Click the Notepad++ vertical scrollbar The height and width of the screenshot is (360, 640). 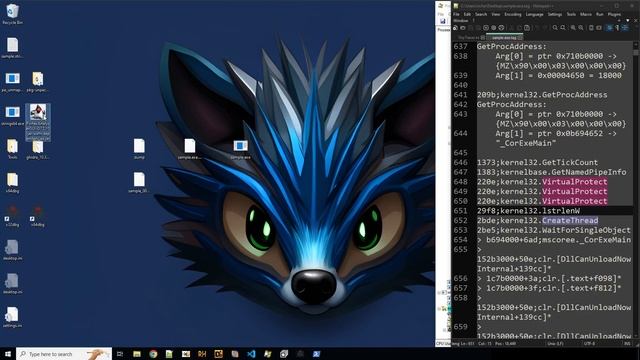tap(636, 190)
